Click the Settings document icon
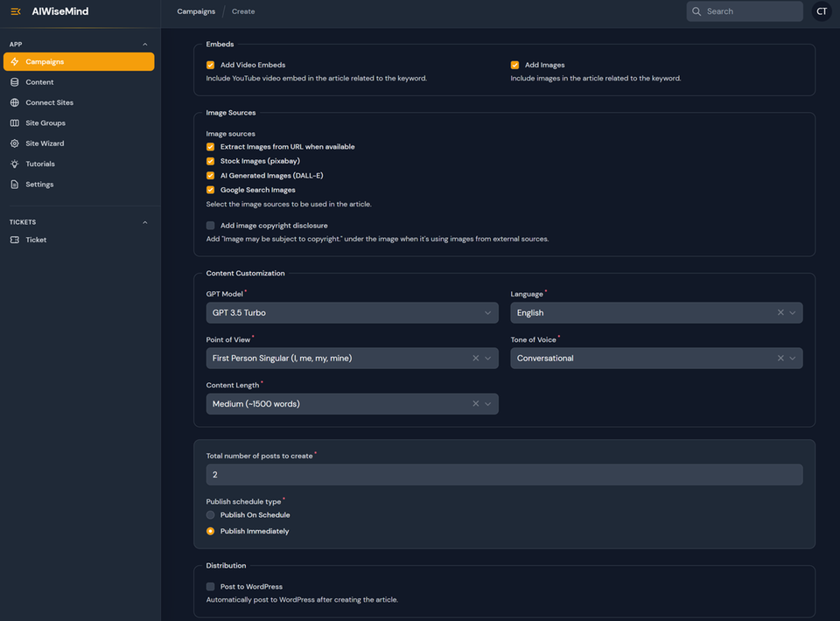This screenshot has width=840, height=621. (x=15, y=185)
